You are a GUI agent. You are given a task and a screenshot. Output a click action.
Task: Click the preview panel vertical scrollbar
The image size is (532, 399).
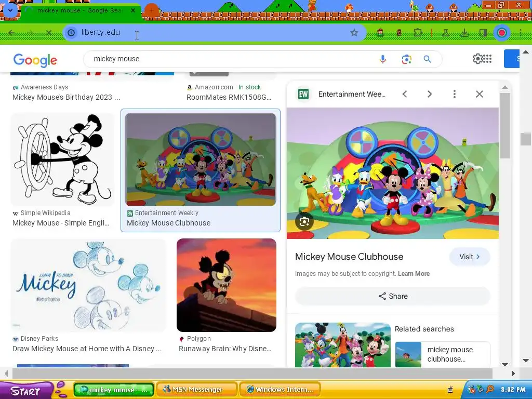[505, 125]
